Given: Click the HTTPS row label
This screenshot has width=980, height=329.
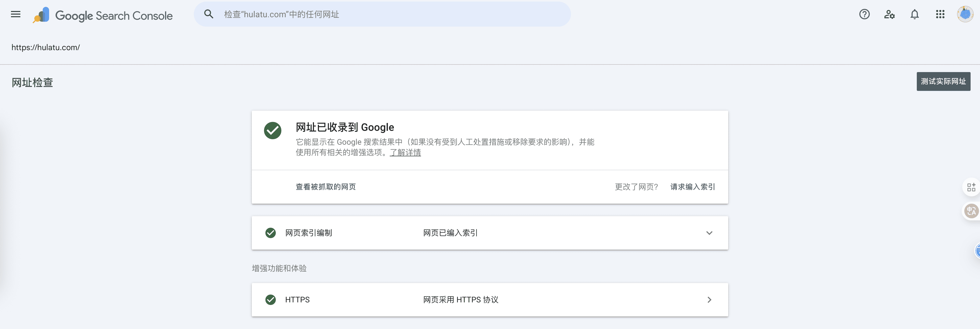Looking at the screenshot, I should 297,300.
